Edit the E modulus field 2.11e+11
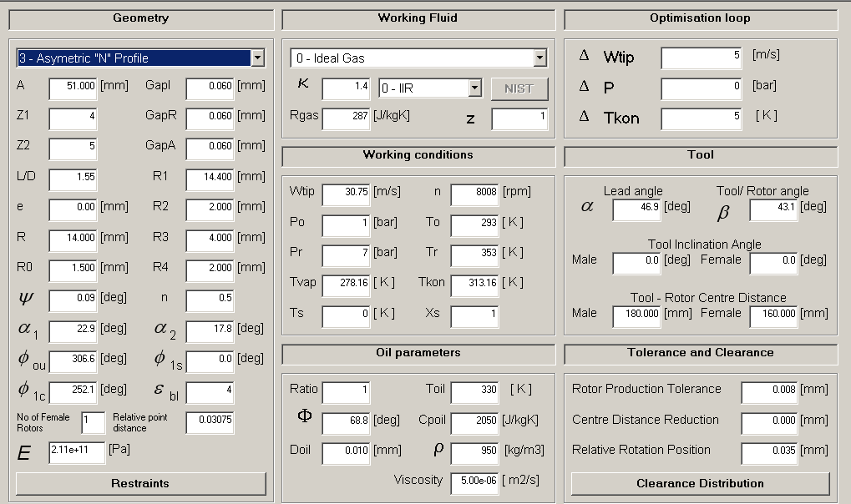 point(77,452)
